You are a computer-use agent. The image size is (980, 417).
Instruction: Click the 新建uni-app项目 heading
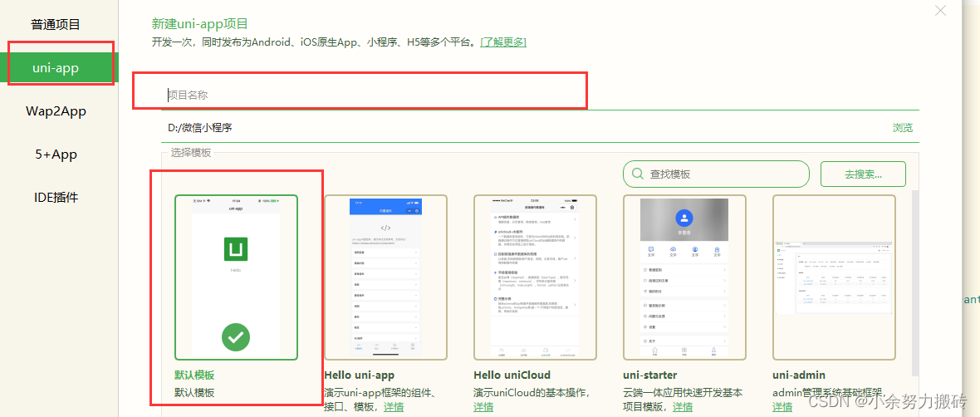pyautogui.click(x=200, y=24)
